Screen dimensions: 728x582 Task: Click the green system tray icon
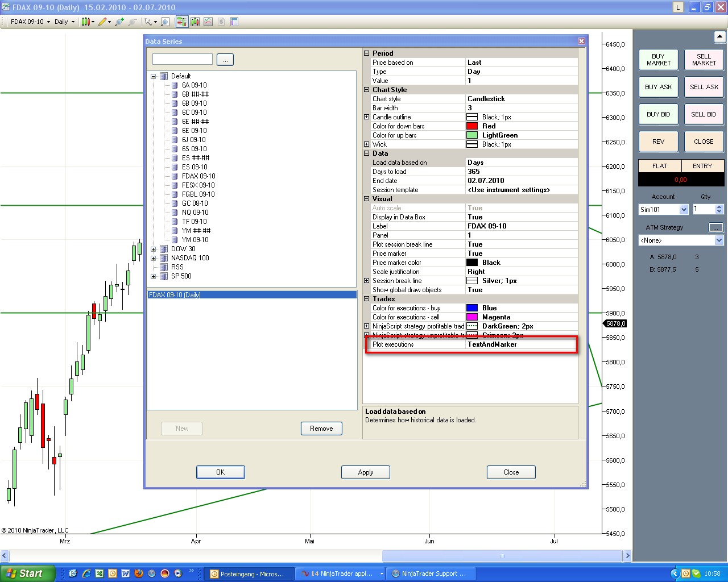point(696,573)
